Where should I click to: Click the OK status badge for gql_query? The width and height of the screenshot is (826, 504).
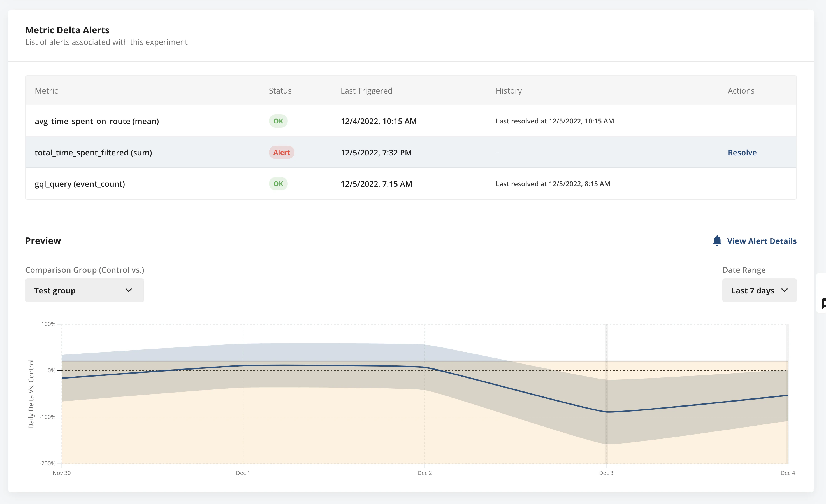tap(278, 184)
